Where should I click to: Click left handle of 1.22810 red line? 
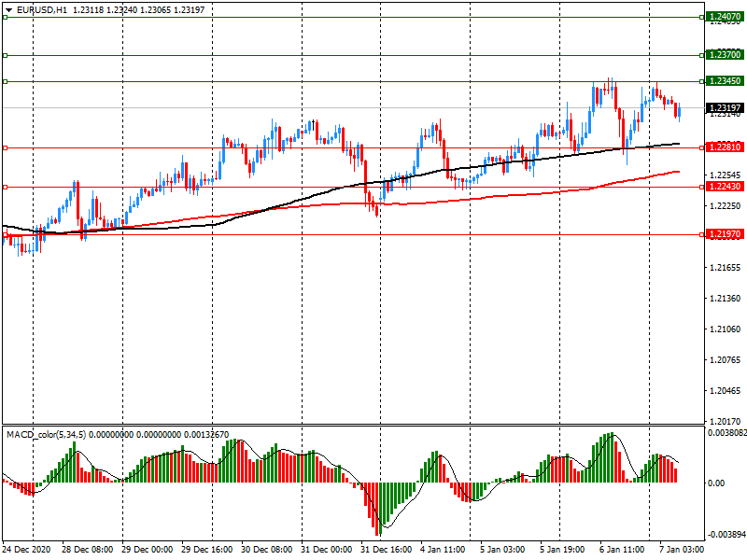[x=5, y=147]
